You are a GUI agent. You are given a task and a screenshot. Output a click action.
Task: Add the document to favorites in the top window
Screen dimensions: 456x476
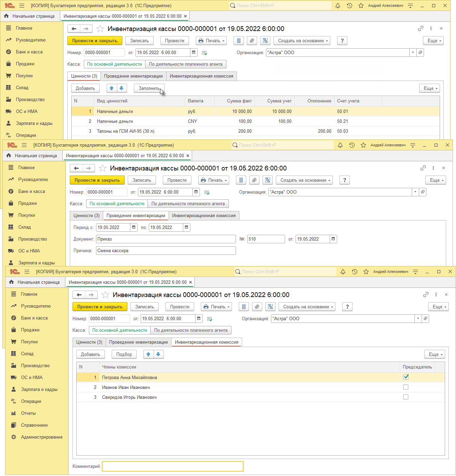click(x=100, y=29)
